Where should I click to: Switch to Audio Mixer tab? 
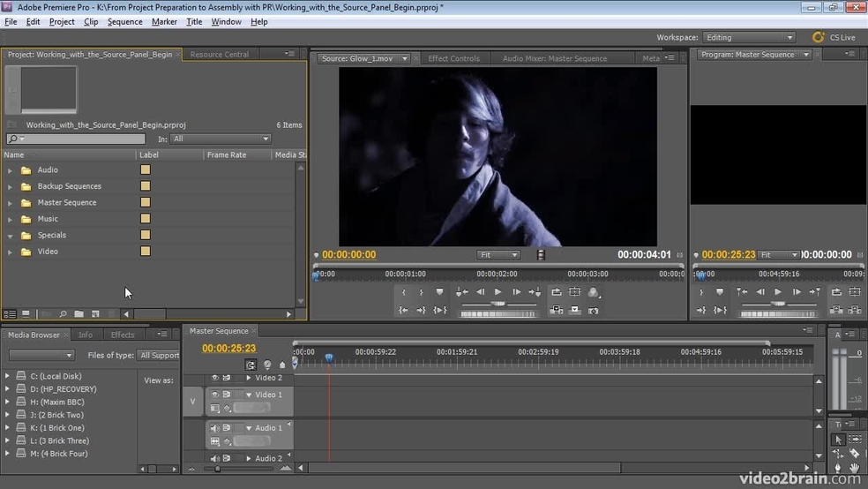pos(555,59)
